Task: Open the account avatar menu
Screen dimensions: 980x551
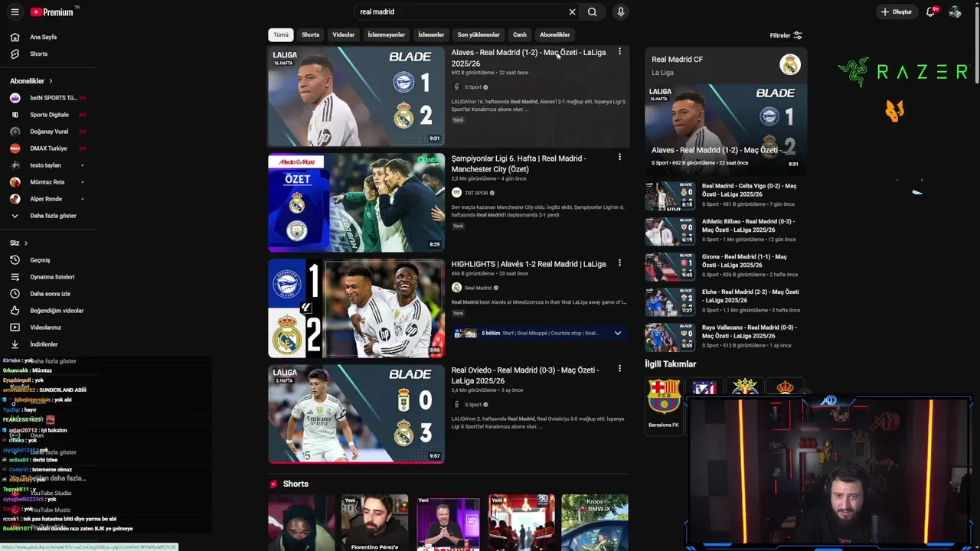Action: [955, 12]
